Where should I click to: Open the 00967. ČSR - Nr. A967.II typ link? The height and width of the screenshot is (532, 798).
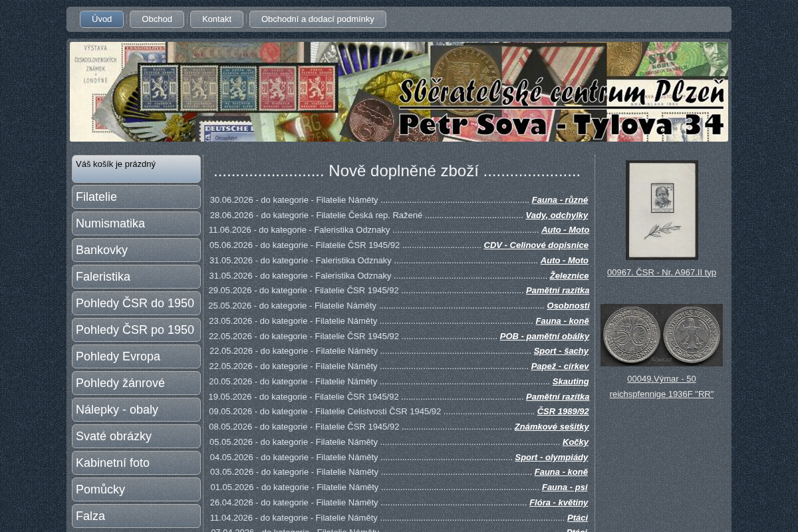coord(662,273)
